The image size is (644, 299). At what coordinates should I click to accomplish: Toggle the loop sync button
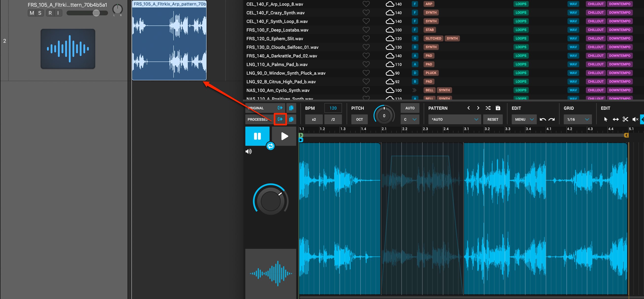[271, 146]
